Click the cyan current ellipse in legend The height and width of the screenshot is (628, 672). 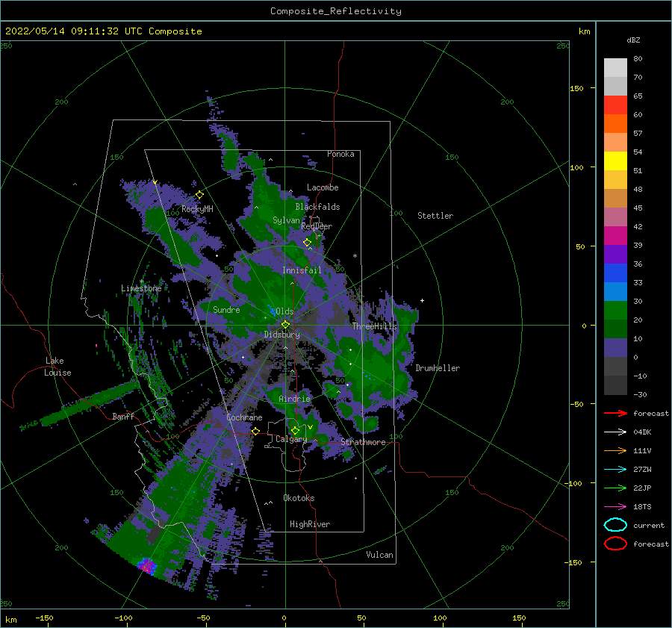point(615,525)
